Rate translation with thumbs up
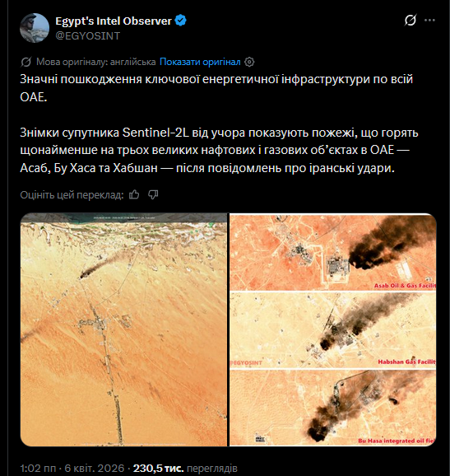Viewport: 450px width, 476px height. pos(134,194)
